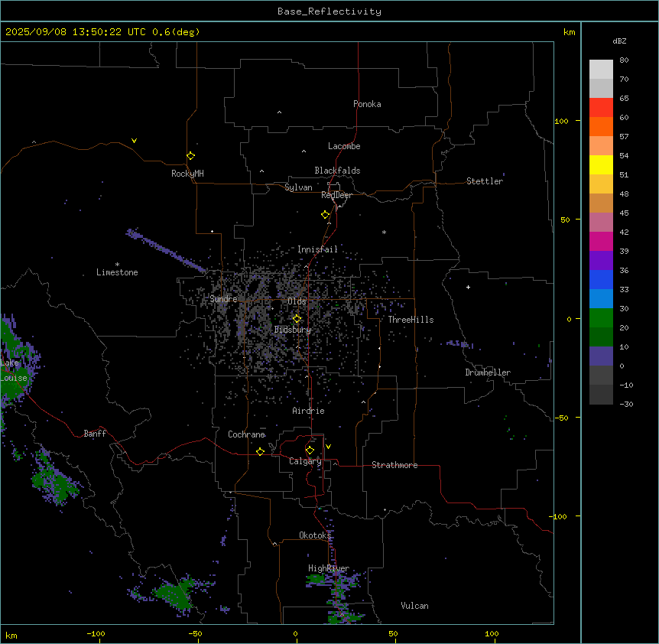Click the Blackfalds city label

(x=337, y=171)
